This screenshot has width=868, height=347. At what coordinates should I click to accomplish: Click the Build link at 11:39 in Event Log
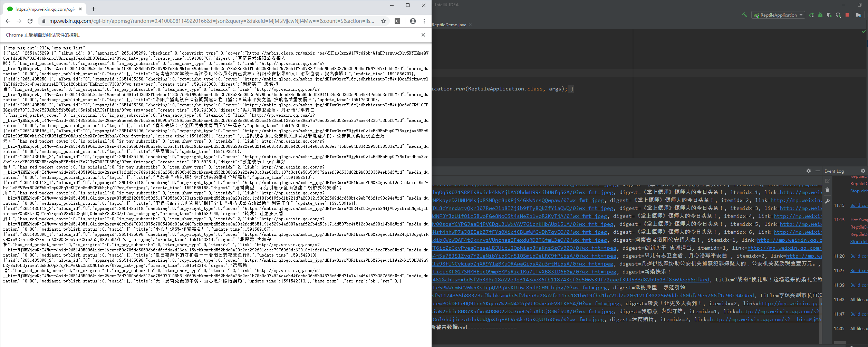pyautogui.click(x=859, y=285)
